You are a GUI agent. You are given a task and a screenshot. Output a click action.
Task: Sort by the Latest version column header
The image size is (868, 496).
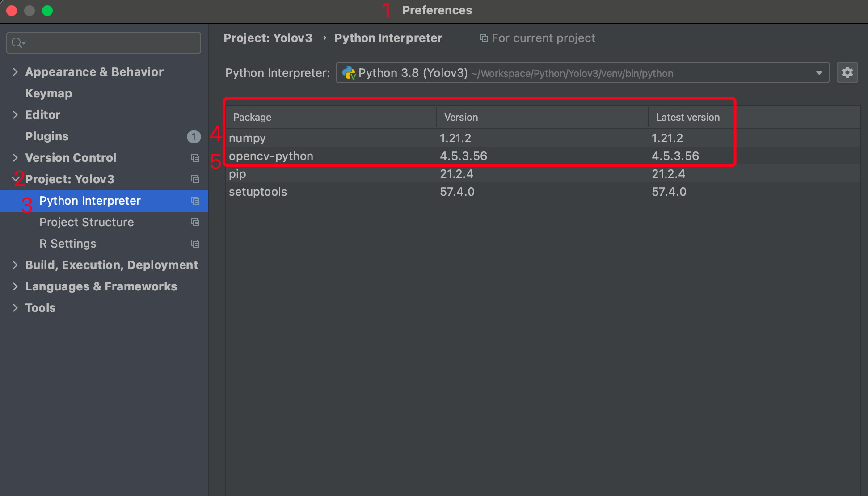(687, 117)
